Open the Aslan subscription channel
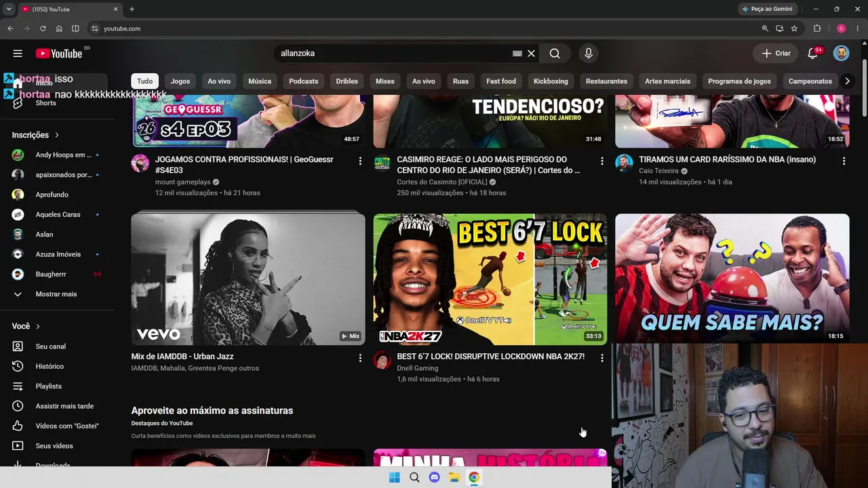Viewport: 868px width, 488px height. coord(56,235)
